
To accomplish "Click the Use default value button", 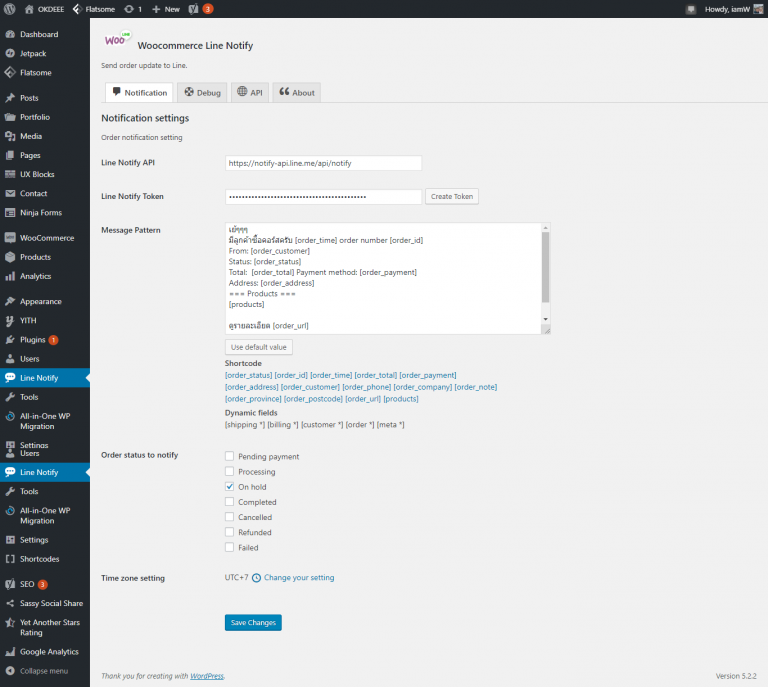I will [259, 347].
